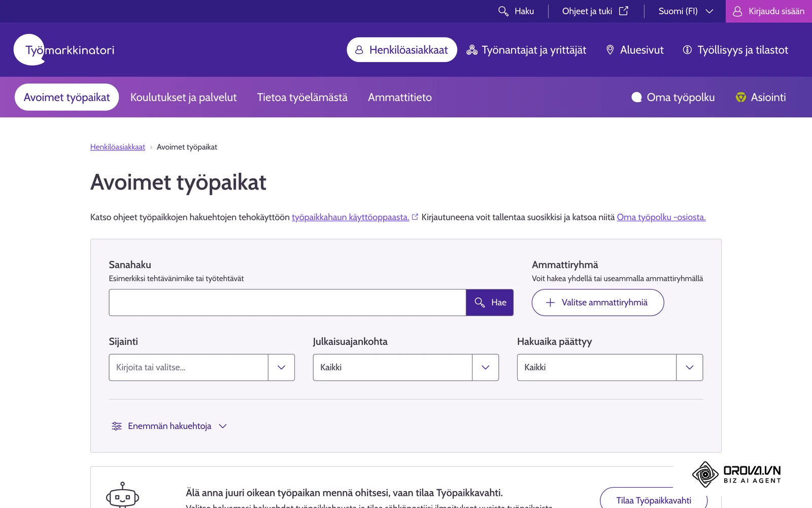Click the Henkilöasiakkaat breadcrumb link
Image resolution: width=812 pixels, height=508 pixels.
[118, 147]
